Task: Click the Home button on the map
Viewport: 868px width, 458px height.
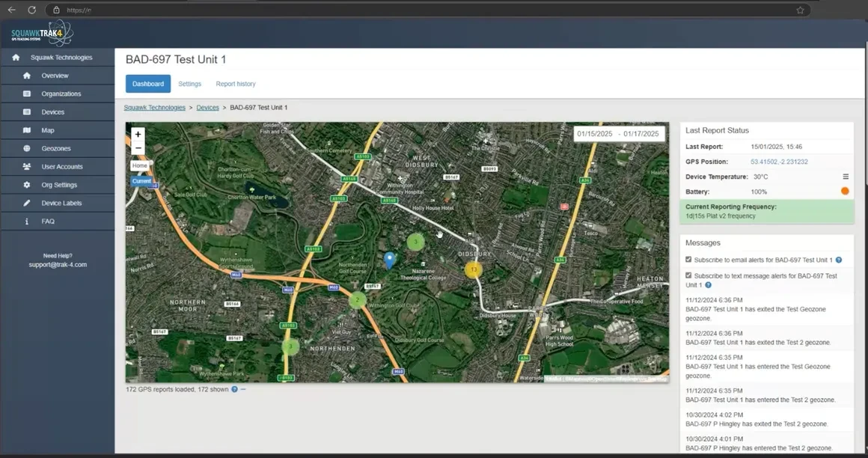Action: coord(140,165)
